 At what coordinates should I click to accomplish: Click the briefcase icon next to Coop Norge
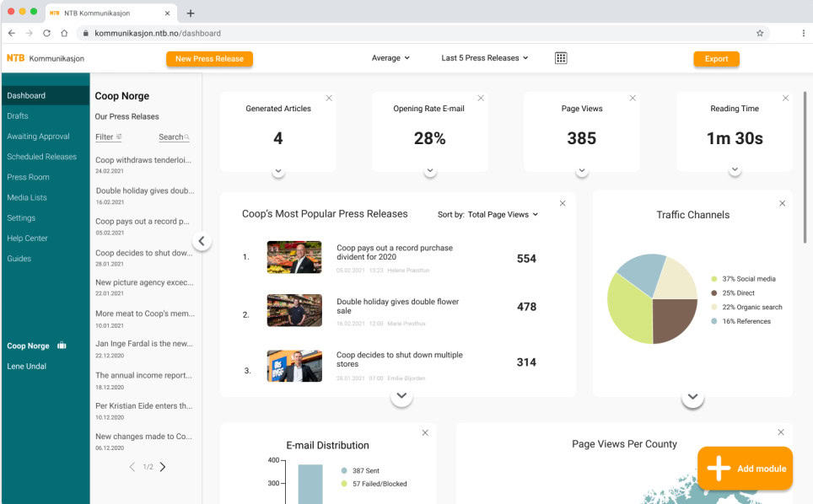(62, 346)
